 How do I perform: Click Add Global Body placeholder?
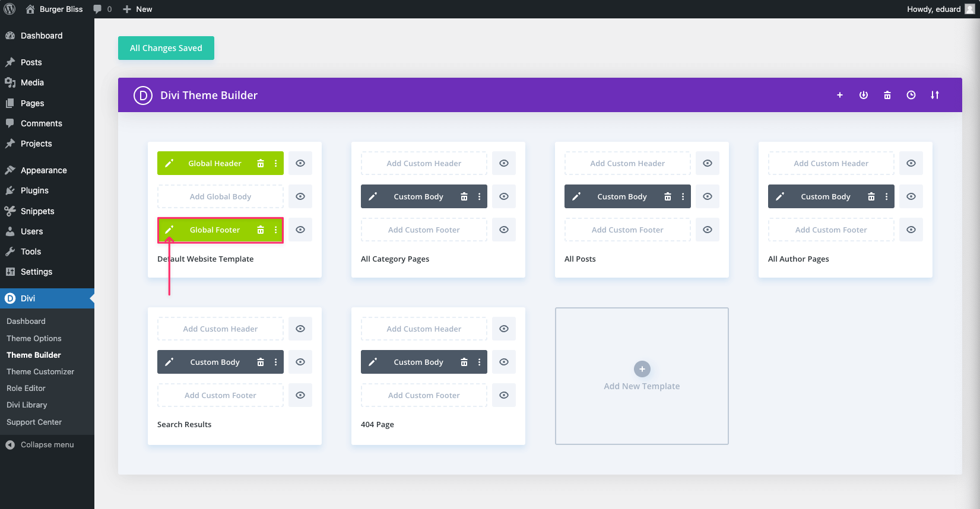pos(220,196)
